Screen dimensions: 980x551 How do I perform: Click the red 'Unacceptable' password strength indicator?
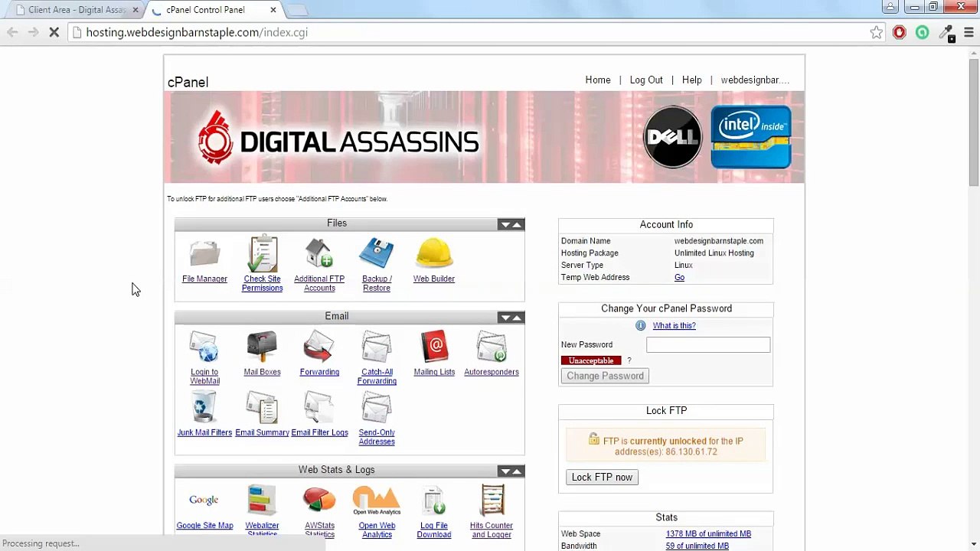(591, 360)
